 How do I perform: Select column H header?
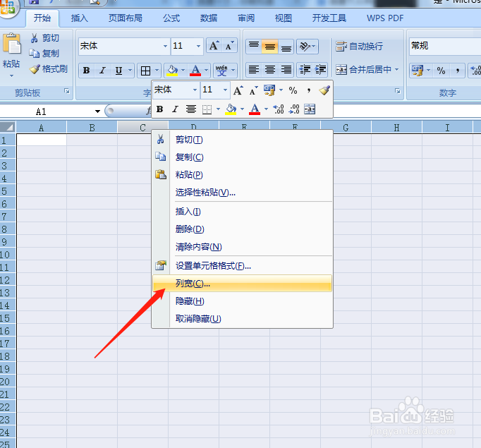[x=396, y=128]
